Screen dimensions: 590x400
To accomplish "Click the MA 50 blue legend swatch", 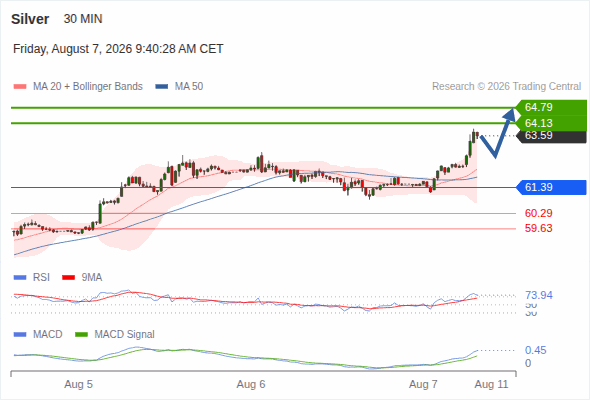I will (x=161, y=87).
